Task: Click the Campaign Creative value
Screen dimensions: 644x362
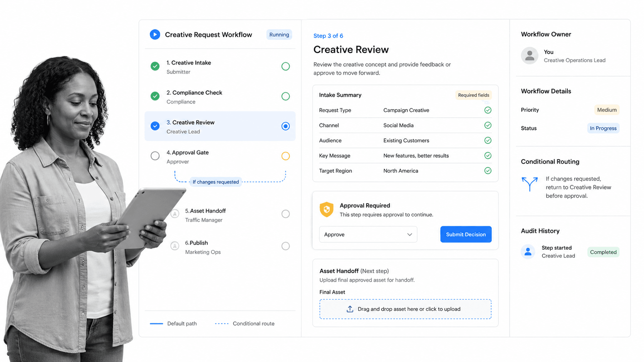Action: [406, 110]
